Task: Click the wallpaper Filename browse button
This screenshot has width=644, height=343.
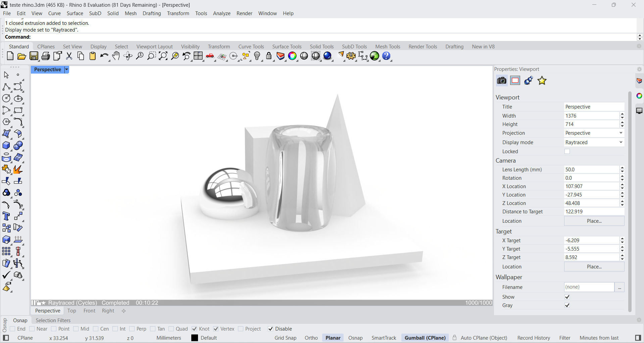Action: point(620,287)
